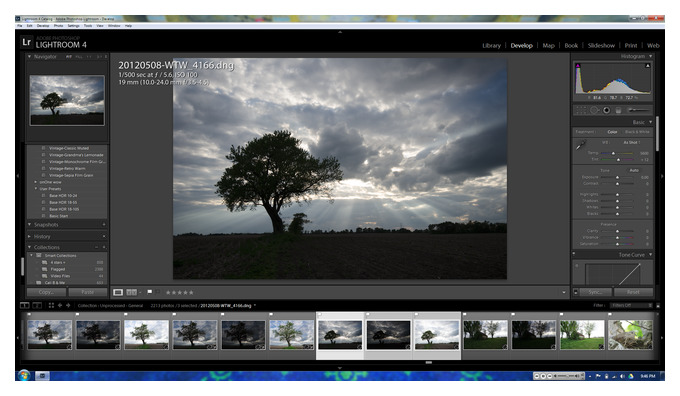Screen dimensions: 680x396
Task: Click the Reset button
Action: pyautogui.click(x=633, y=292)
